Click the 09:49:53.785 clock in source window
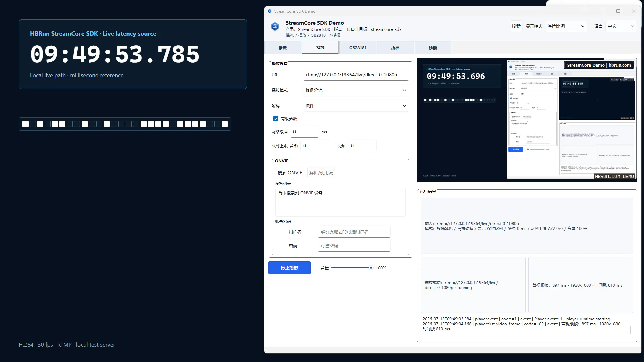This screenshot has width=644, height=362. pos(115,54)
